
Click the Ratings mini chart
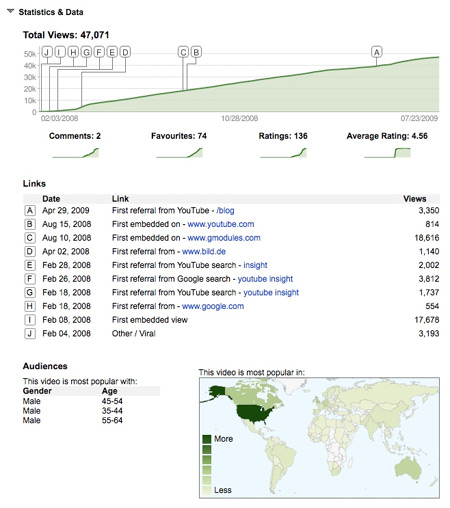pos(283,153)
